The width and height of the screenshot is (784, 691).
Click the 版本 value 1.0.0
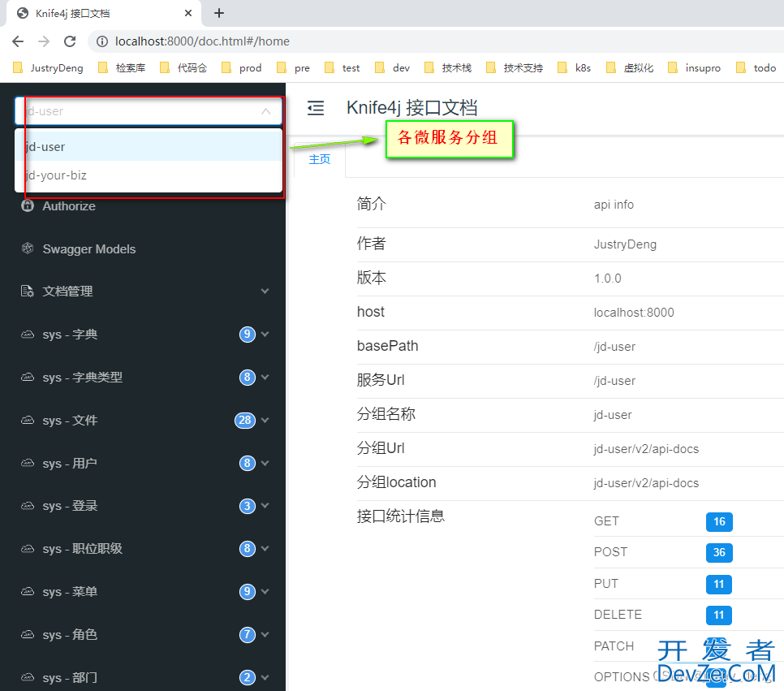click(608, 279)
